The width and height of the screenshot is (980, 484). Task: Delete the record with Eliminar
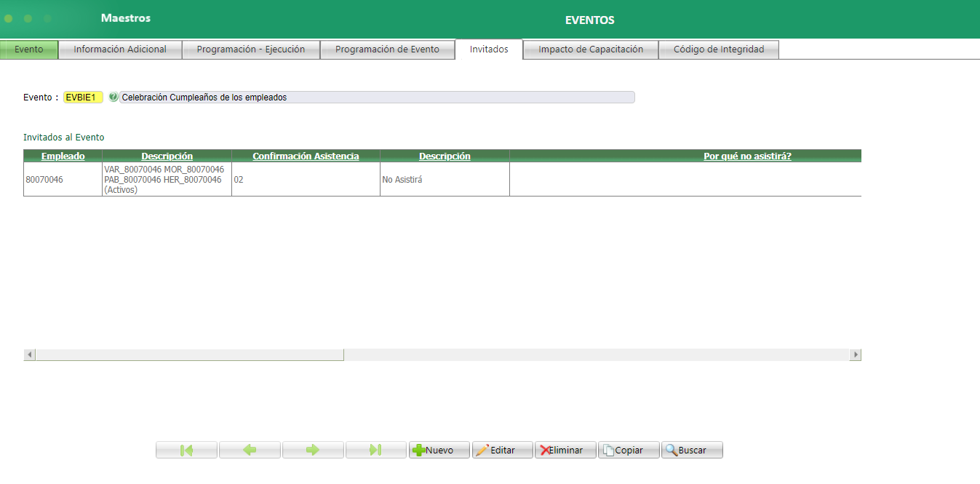tap(565, 450)
